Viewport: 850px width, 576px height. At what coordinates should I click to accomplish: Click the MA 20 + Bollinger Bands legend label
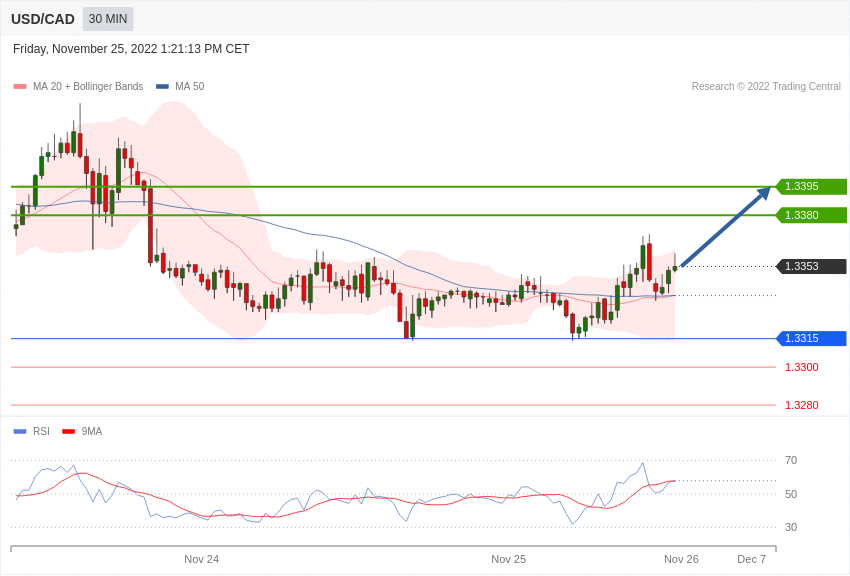[x=88, y=87]
